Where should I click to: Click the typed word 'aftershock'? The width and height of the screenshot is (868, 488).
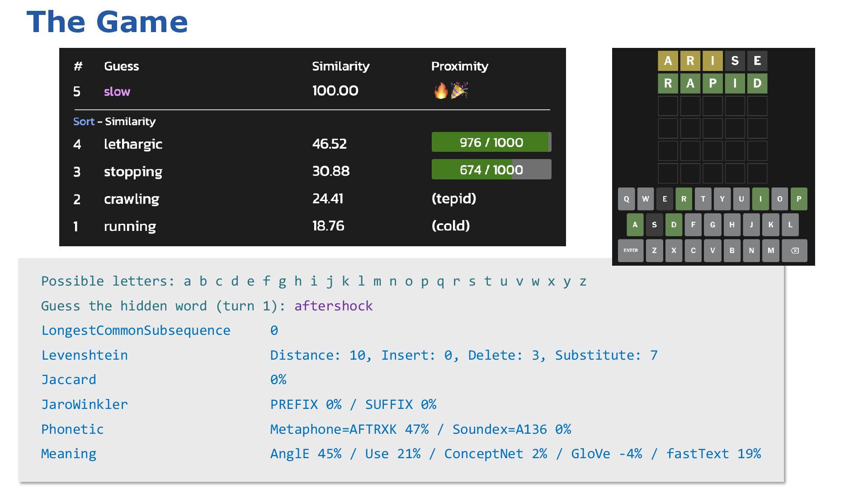[x=334, y=306]
